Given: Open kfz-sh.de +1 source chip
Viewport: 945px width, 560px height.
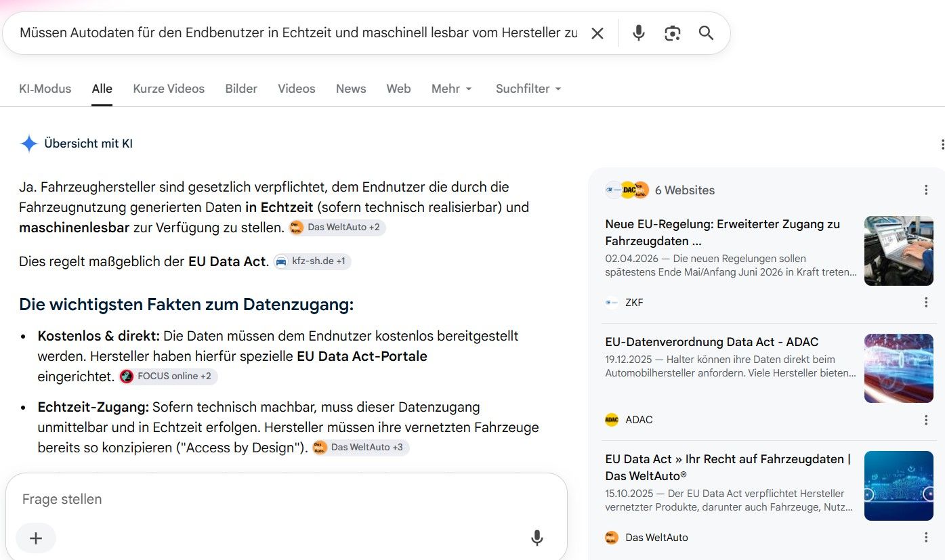Looking at the screenshot, I should 312,261.
